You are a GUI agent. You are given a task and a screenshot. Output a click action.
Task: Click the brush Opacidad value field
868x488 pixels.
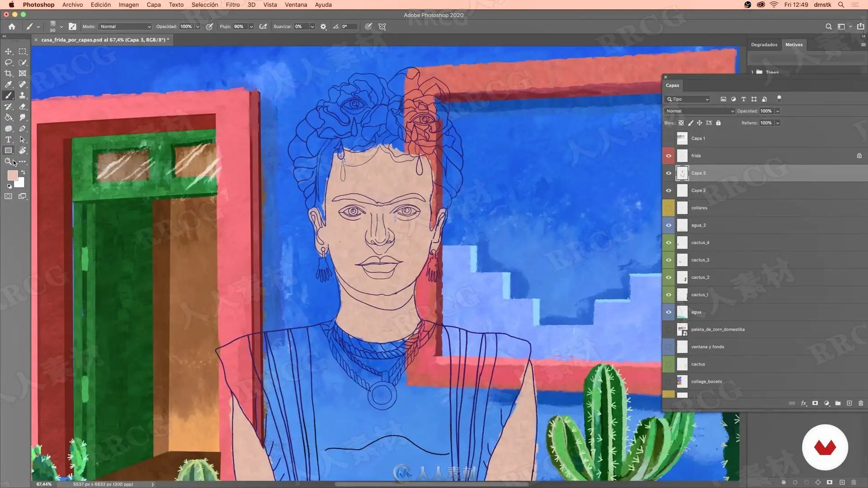pos(186,27)
